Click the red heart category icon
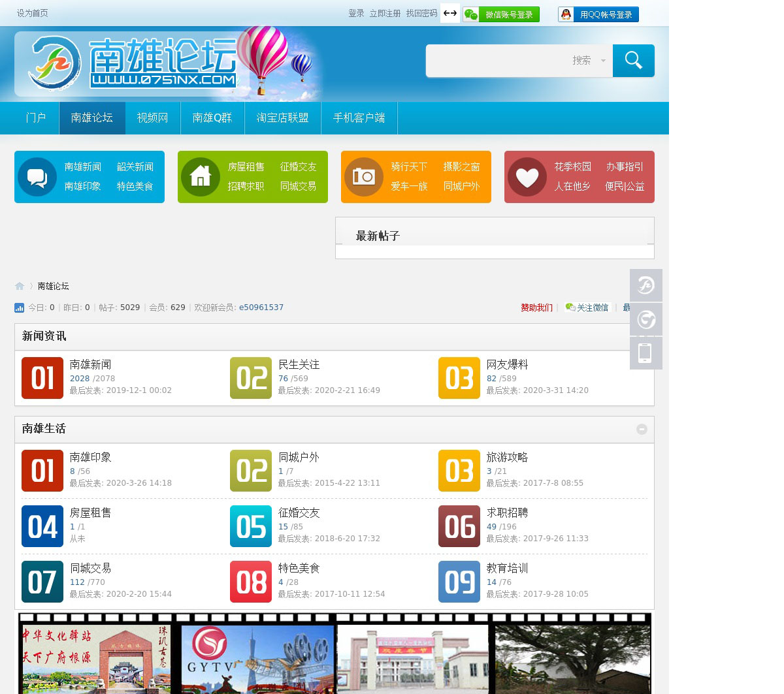 [x=527, y=177]
